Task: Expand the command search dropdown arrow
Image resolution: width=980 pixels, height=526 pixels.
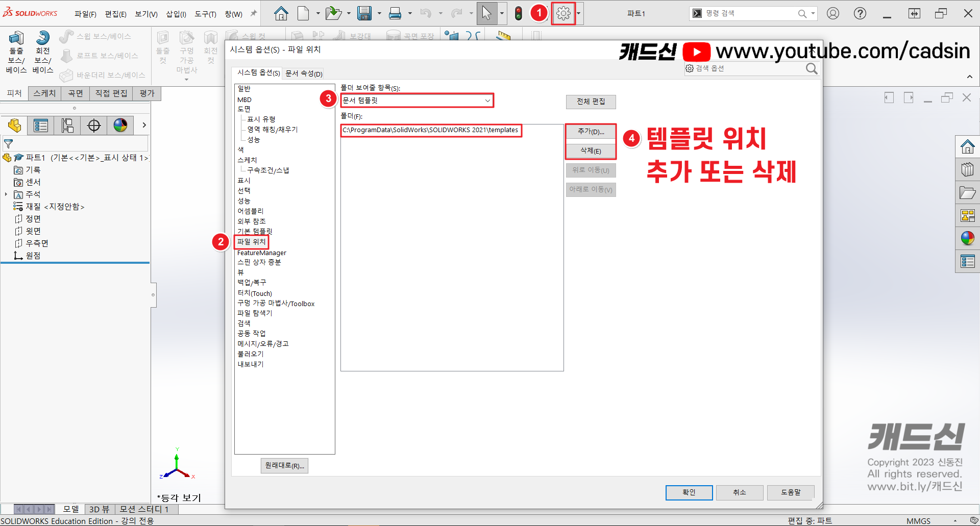Action: point(813,14)
